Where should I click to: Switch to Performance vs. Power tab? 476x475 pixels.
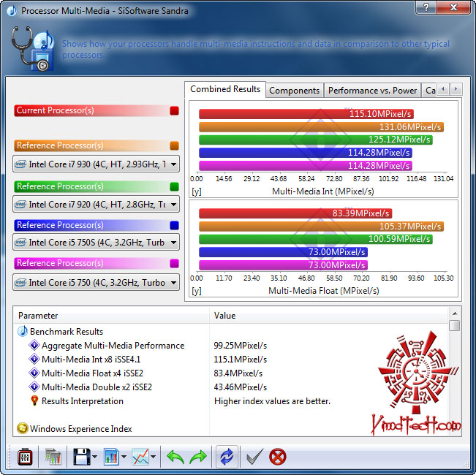tap(372, 91)
